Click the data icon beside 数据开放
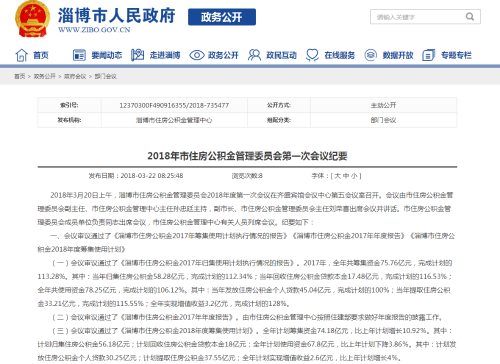Viewport: 500px width, 364px height. pyautogui.click(x=371, y=55)
